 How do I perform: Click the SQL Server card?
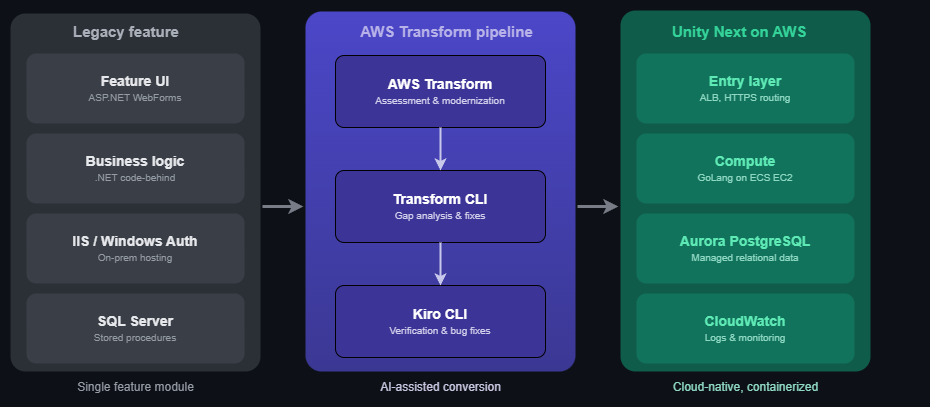pos(135,328)
